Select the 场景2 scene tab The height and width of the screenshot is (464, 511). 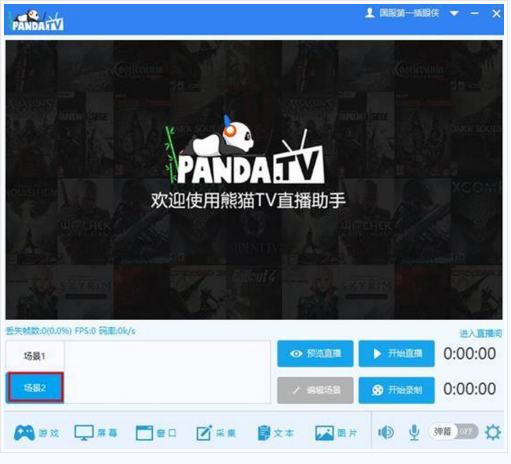tap(35, 387)
